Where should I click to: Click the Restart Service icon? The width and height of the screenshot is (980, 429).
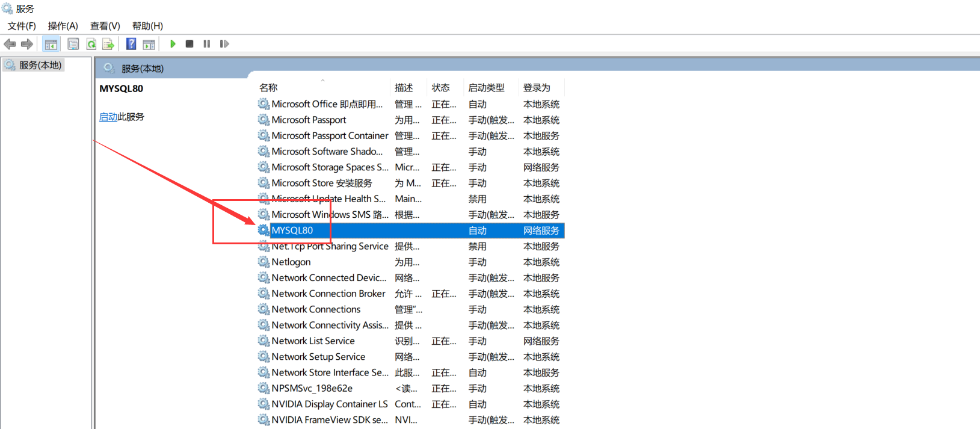tap(224, 44)
